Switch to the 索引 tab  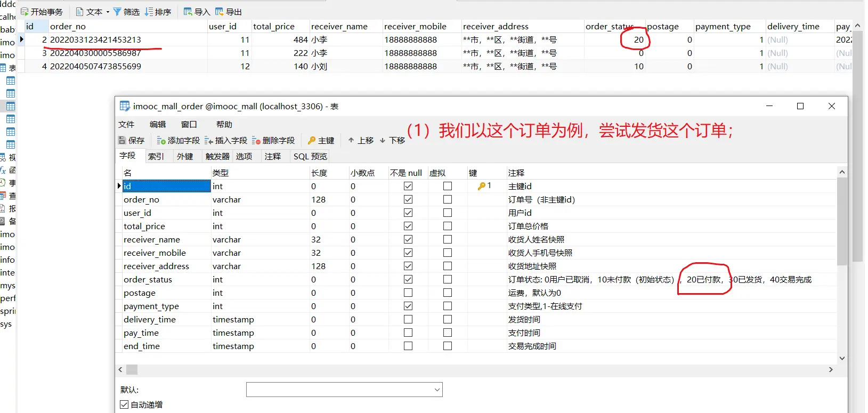(156, 156)
